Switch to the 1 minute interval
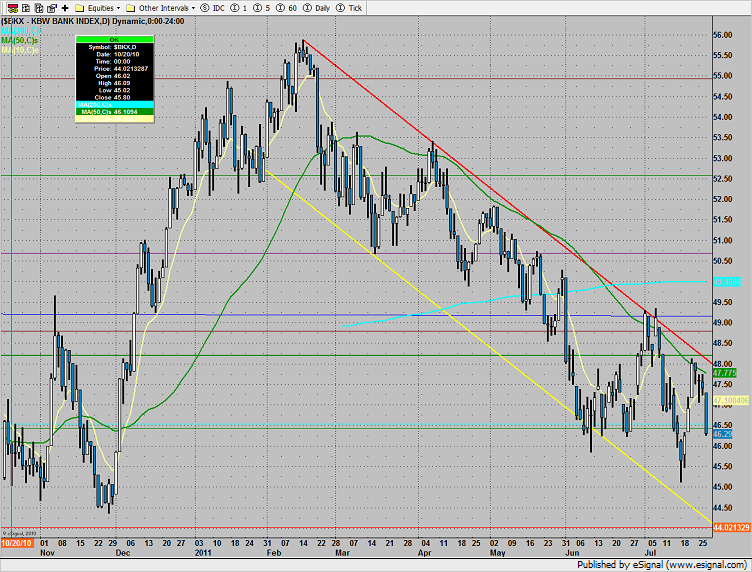Image resolution: width=752 pixels, height=572 pixels. tap(239, 8)
